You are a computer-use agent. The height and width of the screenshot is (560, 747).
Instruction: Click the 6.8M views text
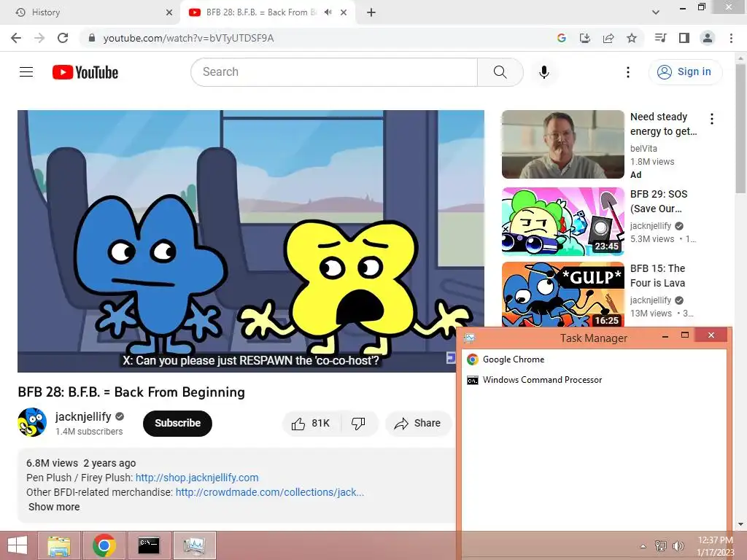click(x=52, y=463)
